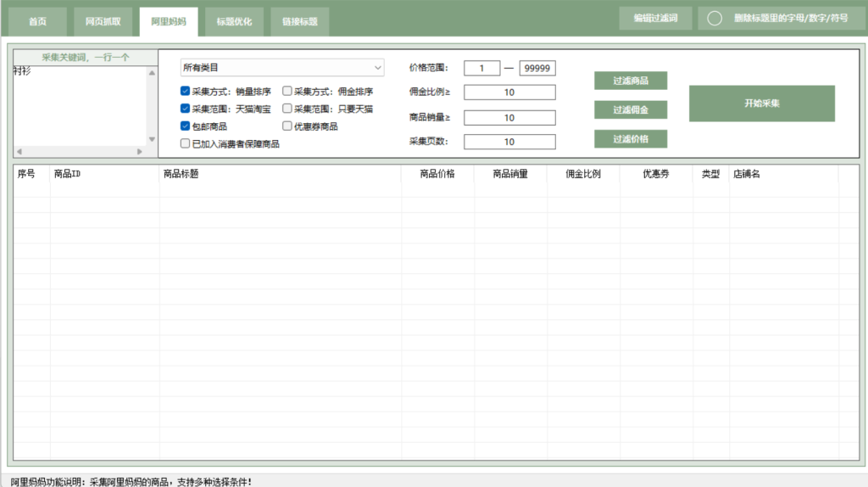Screen dimensions: 868x487
Task: Toggle 删除标题里的字母/数字/符号 option
Action: 715,18
